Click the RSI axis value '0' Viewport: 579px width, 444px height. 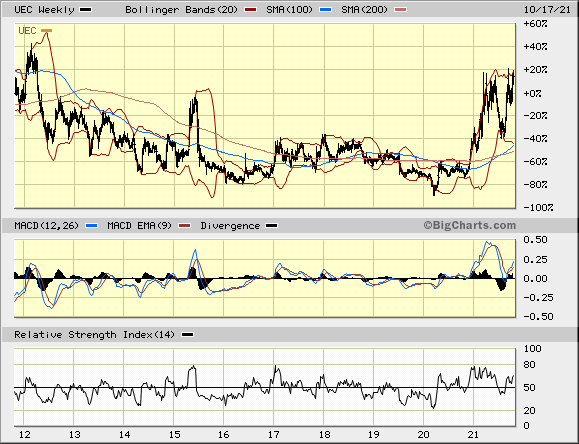pyautogui.click(x=527, y=426)
